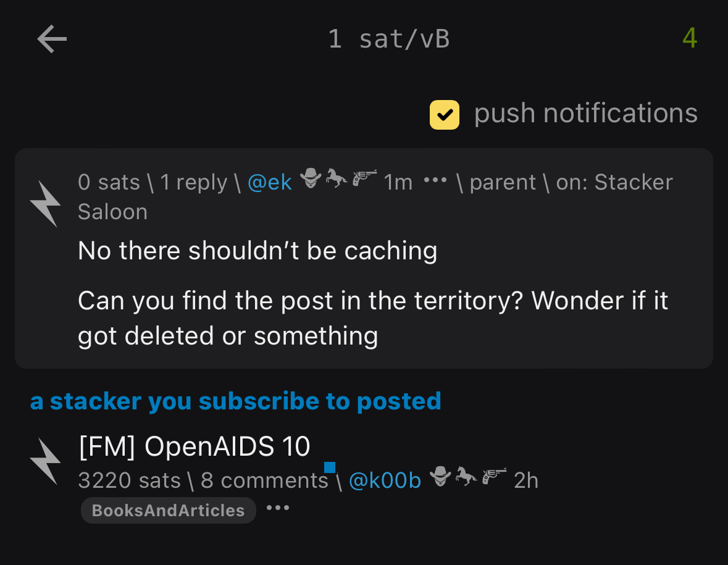The width and height of the screenshot is (728, 565).
Task: Open the more options dots next to BooksAndArticles
Action: 278,508
